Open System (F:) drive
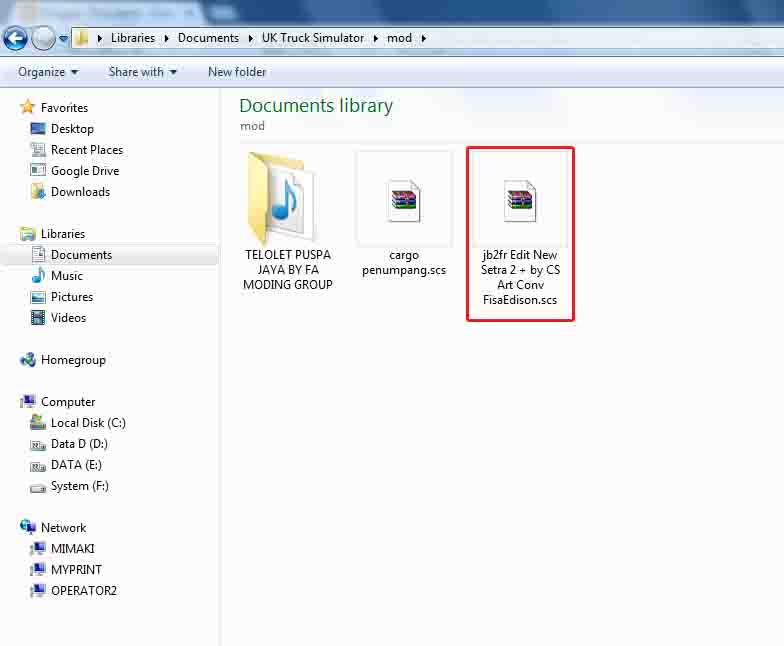The image size is (784, 646). tap(80, 486)
